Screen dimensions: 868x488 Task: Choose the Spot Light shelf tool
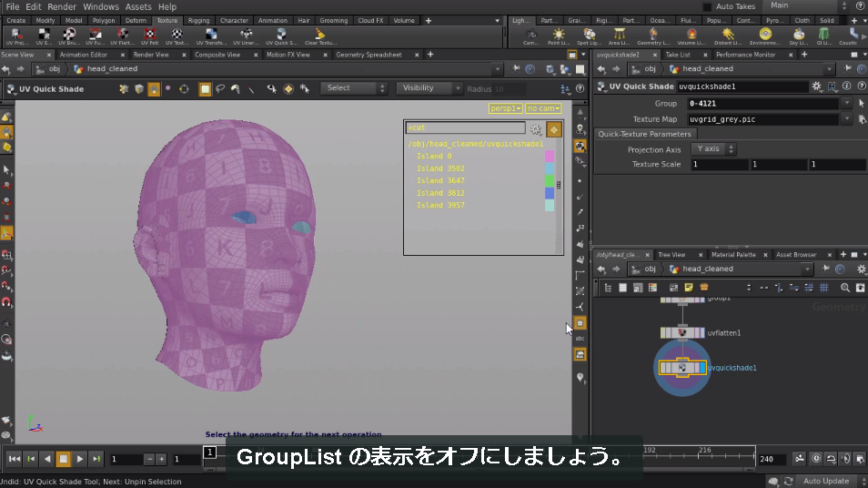pos(589,36)
